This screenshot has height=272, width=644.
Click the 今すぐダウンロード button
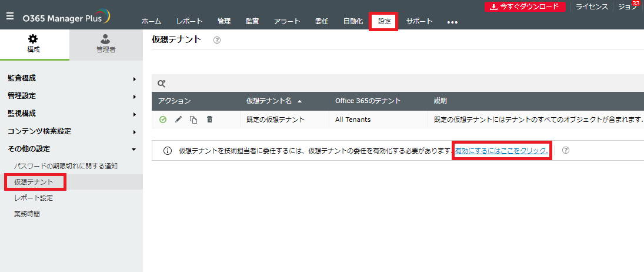click(525, 6)
